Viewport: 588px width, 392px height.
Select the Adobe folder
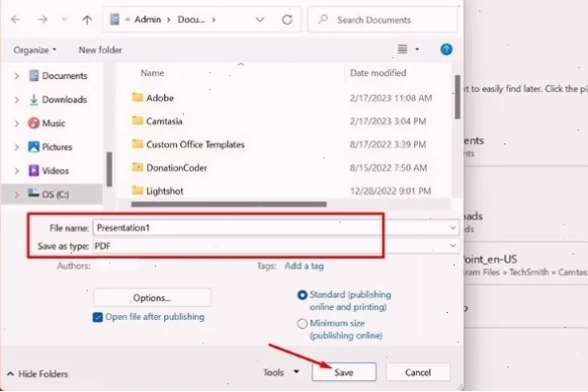tap(160, 98)
